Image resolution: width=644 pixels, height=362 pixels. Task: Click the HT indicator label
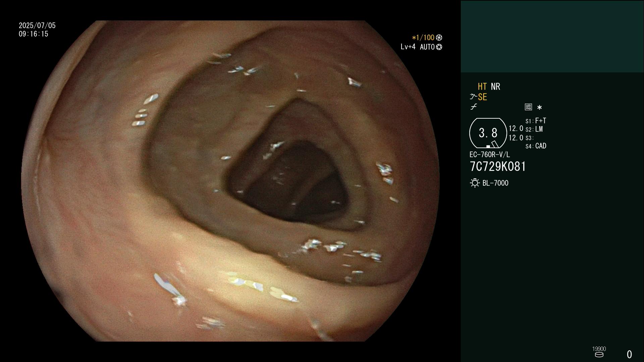click(x=482, y=87)
